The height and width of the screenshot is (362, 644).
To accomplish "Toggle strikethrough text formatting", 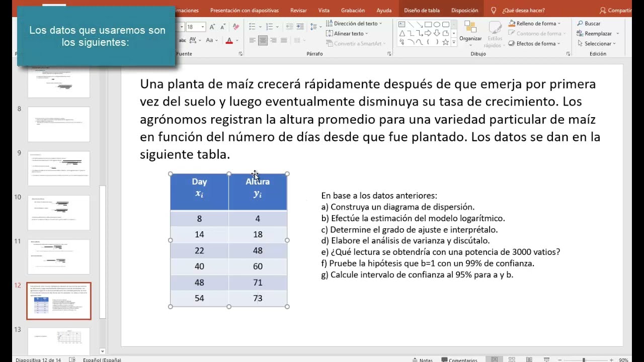I will pos(182,40).
